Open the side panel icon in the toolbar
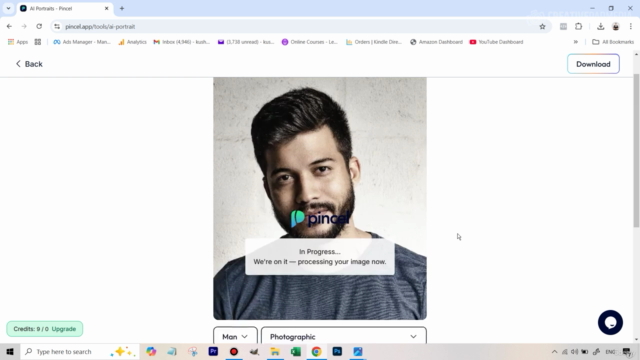Screen dimensions: 640x360 (x=563, y=27)
